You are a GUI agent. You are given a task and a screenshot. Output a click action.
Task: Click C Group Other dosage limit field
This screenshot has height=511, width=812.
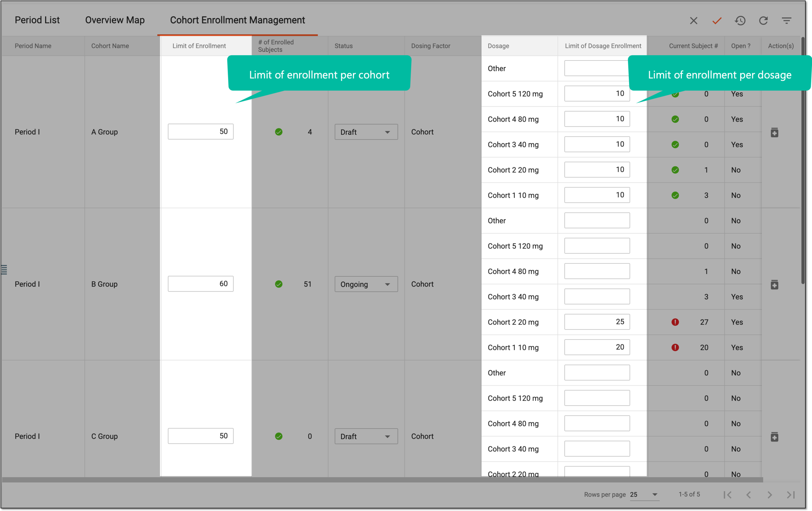tap(597, 373)
